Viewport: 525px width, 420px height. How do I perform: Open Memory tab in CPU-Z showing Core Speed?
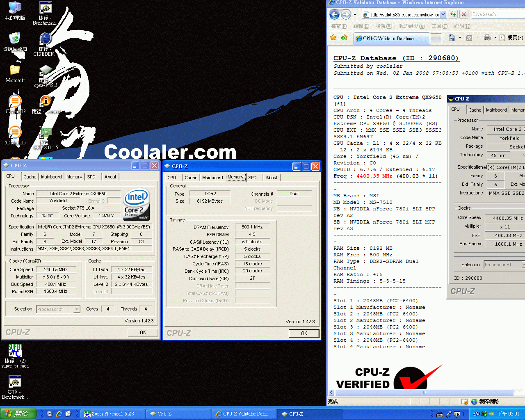[74, 177]
